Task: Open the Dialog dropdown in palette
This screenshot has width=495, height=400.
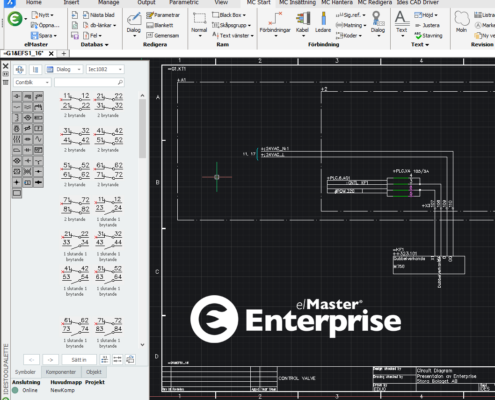Action: coord(64,69)
